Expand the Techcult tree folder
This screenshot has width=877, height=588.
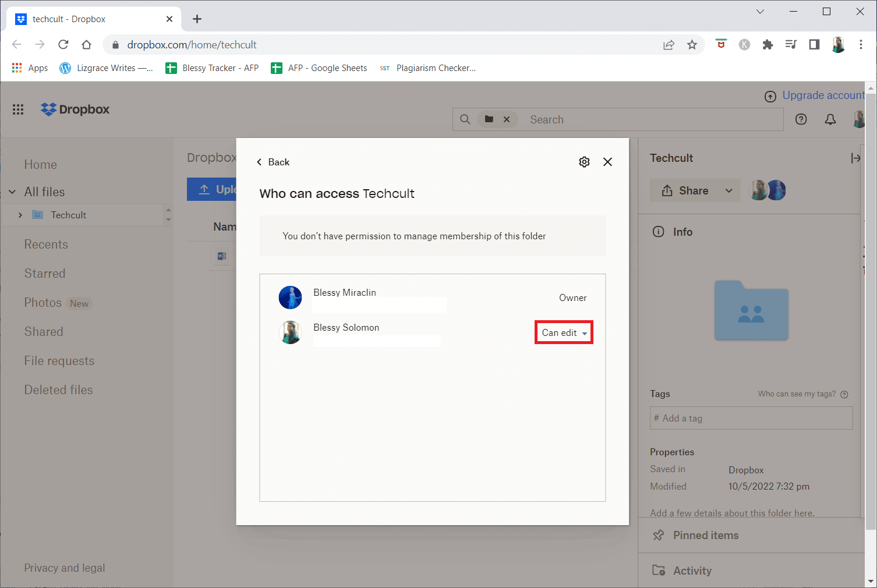coord(20,215)
